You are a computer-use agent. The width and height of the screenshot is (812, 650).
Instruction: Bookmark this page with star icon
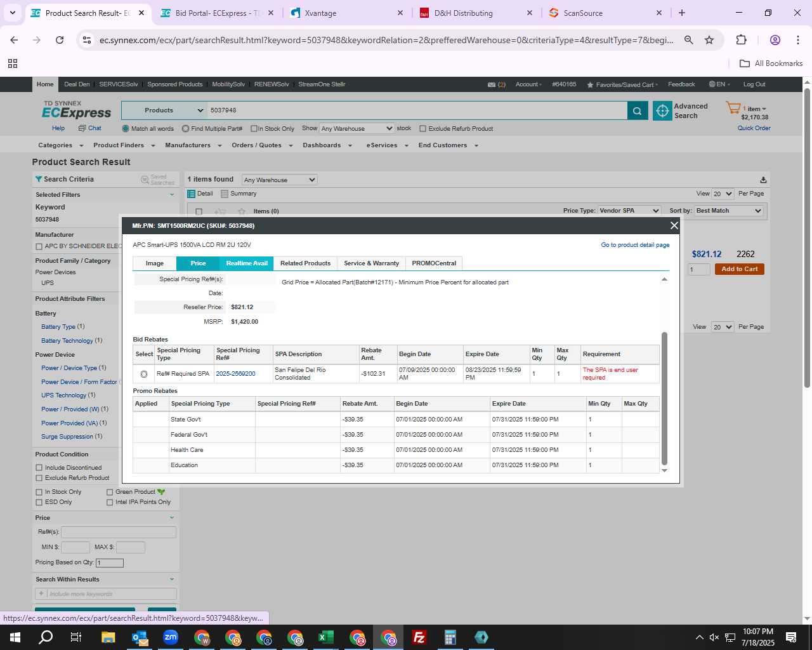point(709,40)
